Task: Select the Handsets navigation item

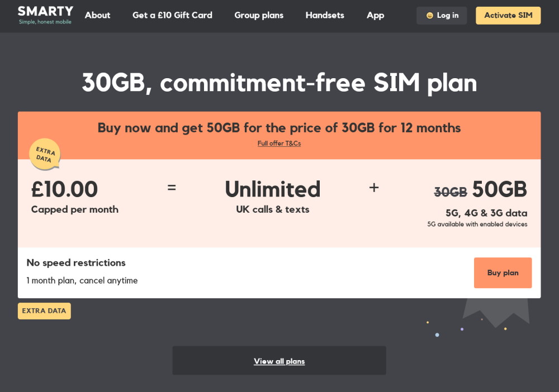Action: [325, 16]
